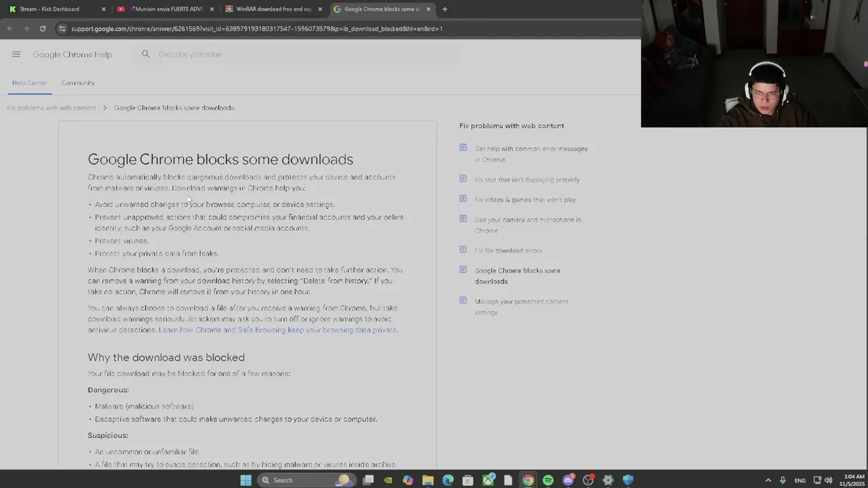868x488 pixels.
Task: Open a new browser tab
Action: (445, 9)
